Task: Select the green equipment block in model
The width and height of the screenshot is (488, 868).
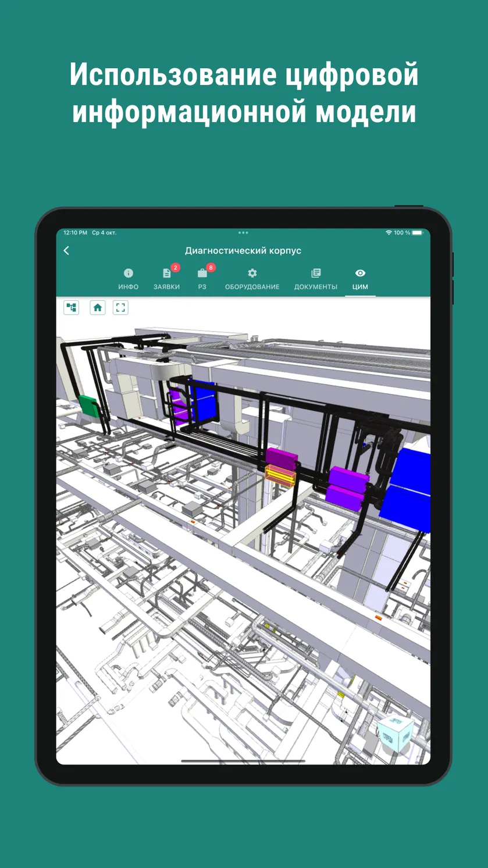Action: (89, 405)
